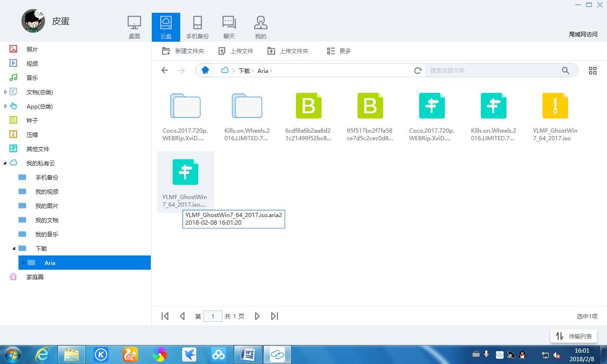Click the microphone tray icon
This screenshot has height=364, width=607.
pyautogui.click(x=487, y=355)
